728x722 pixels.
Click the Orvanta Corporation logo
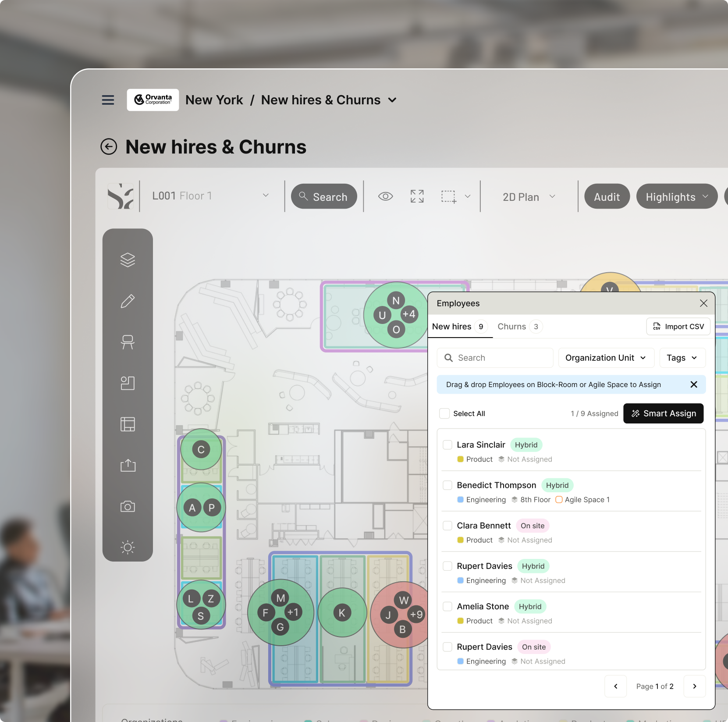coord(153,100)
